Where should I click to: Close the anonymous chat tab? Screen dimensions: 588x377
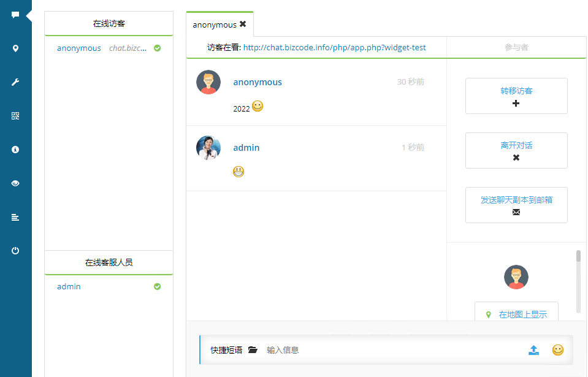tap(243, 24)
